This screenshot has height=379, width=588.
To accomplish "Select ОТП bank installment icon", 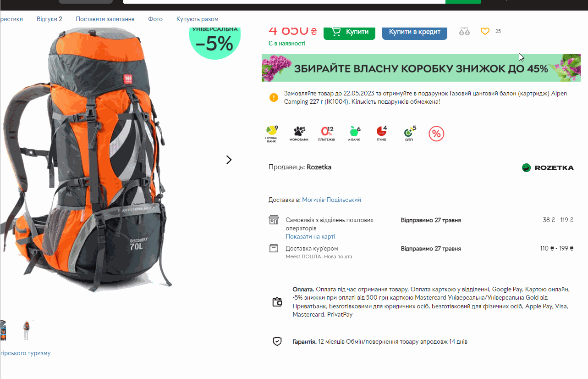I will 409,134.
